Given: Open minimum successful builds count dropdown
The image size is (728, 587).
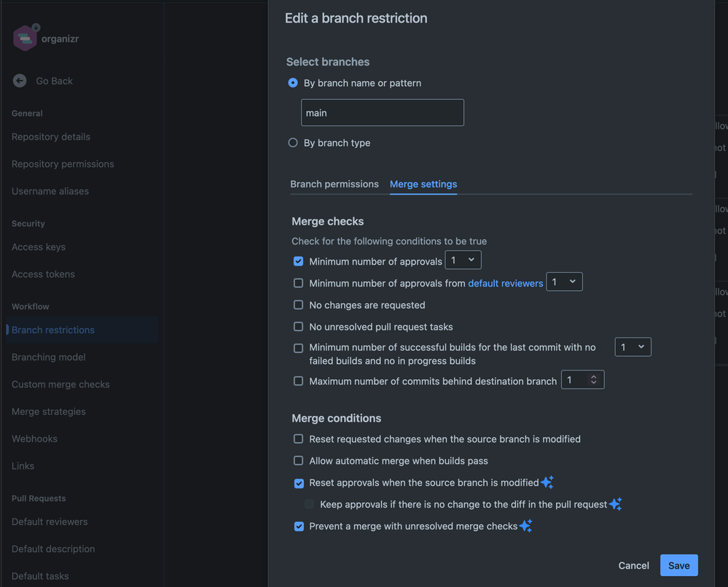Looking at the screenshot, I should tap(633, 347).
